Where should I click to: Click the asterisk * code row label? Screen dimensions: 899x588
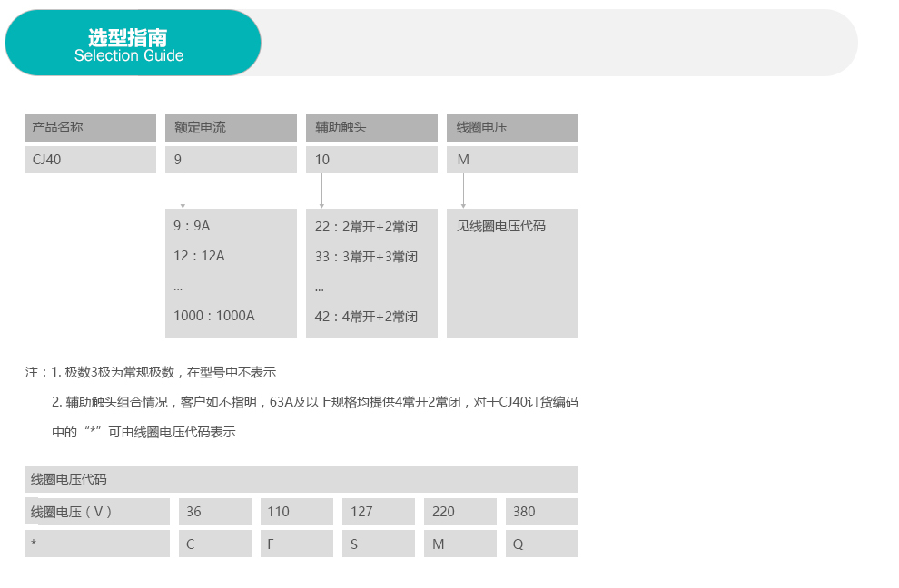(x=97, y=544)
